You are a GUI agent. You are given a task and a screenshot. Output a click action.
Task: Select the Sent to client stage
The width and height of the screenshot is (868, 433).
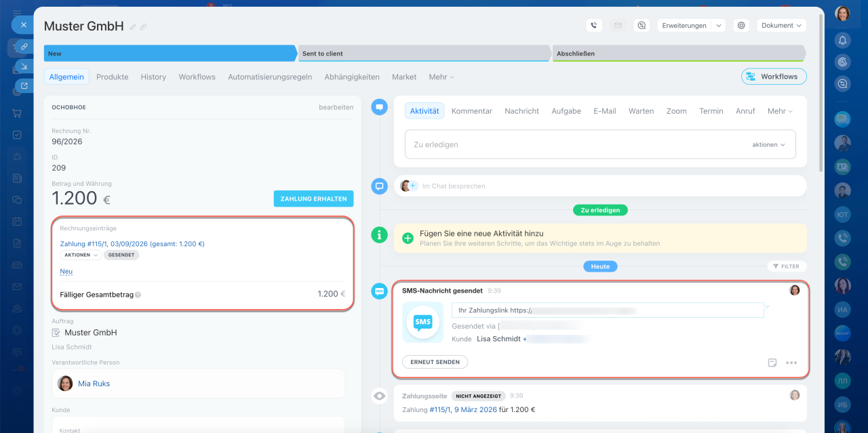point(424,54)
